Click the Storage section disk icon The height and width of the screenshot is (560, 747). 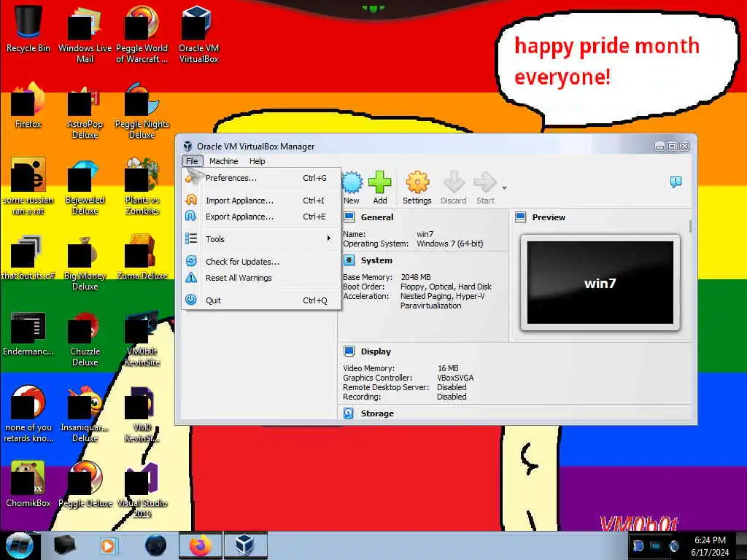[x=349, y=413]
